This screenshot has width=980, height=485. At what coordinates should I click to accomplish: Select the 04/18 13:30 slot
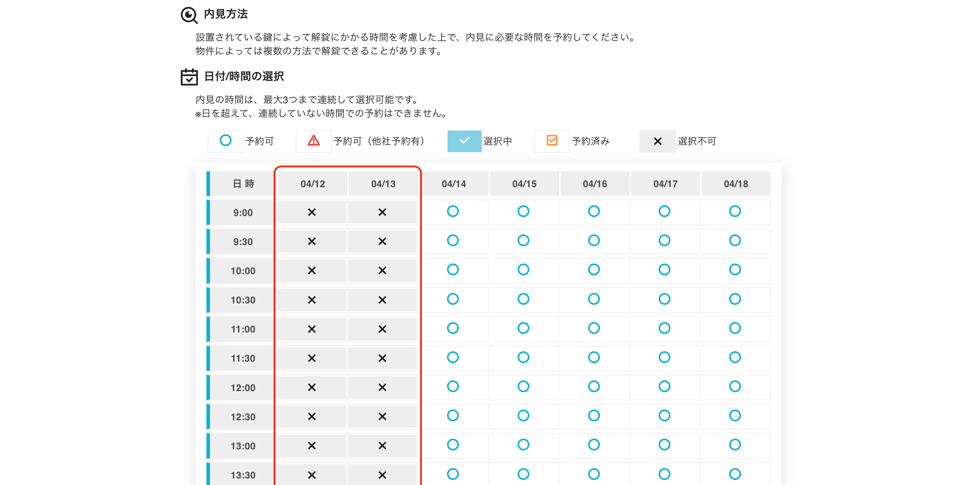click(735, 474)
